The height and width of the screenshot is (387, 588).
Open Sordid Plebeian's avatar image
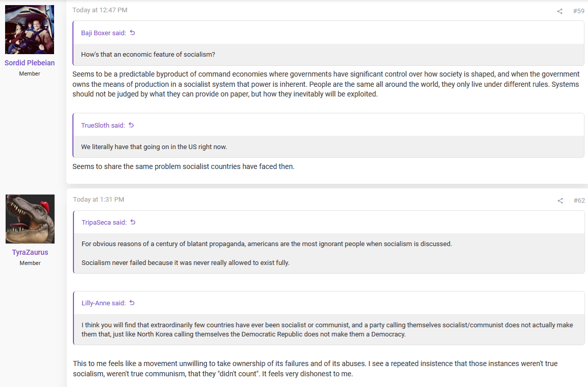coord(30,30)
